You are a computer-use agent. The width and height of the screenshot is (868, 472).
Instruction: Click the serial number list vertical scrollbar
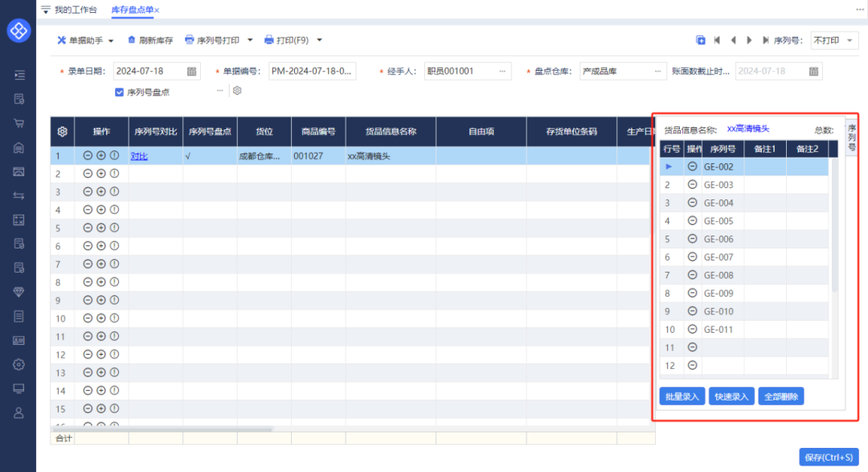click(834, 225)
